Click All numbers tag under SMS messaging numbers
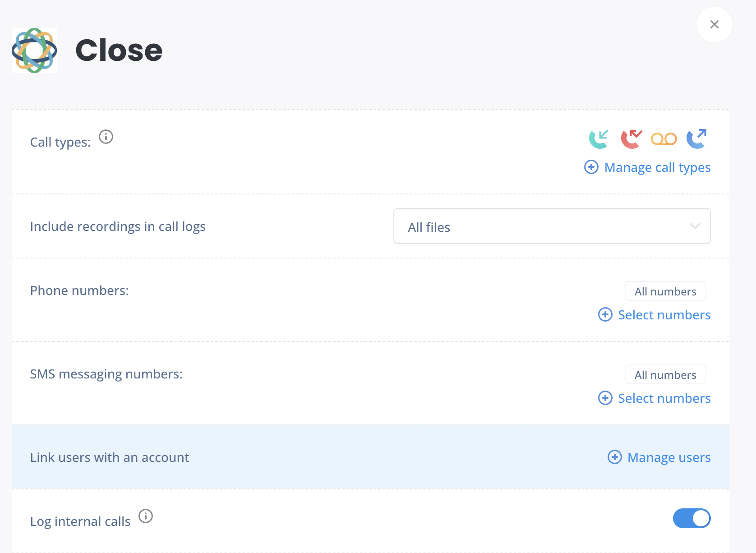 (x=665, y=375)
